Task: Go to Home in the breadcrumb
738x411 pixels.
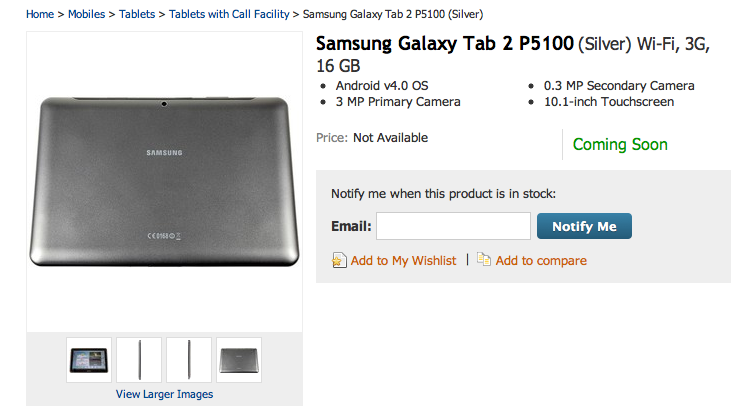Action: tap(40, 15)
